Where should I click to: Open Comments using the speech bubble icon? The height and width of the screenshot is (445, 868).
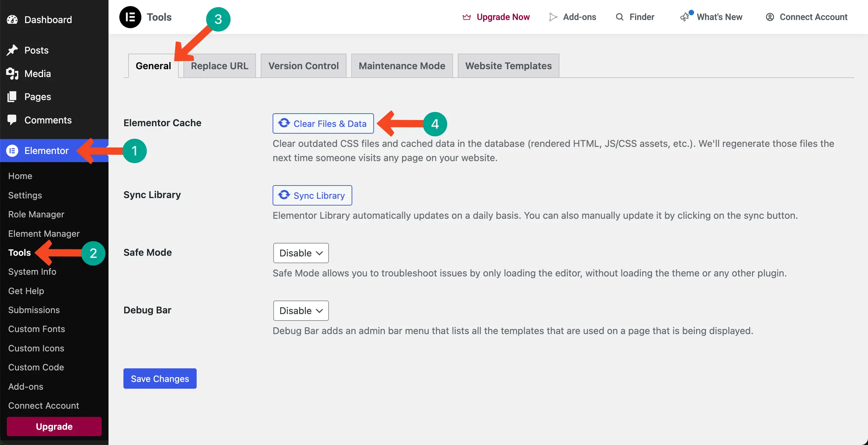pos(12,120)
